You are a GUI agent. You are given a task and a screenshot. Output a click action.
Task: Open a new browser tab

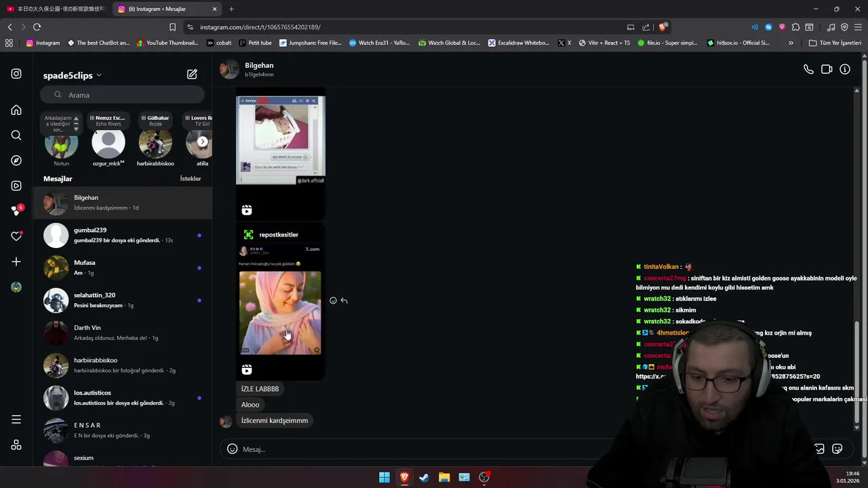231,9
